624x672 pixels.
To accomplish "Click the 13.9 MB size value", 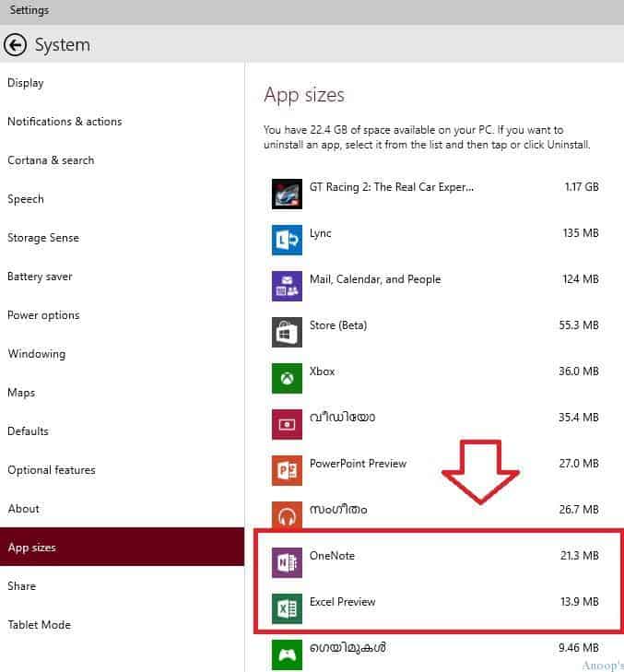I will (x=580, y=602).
